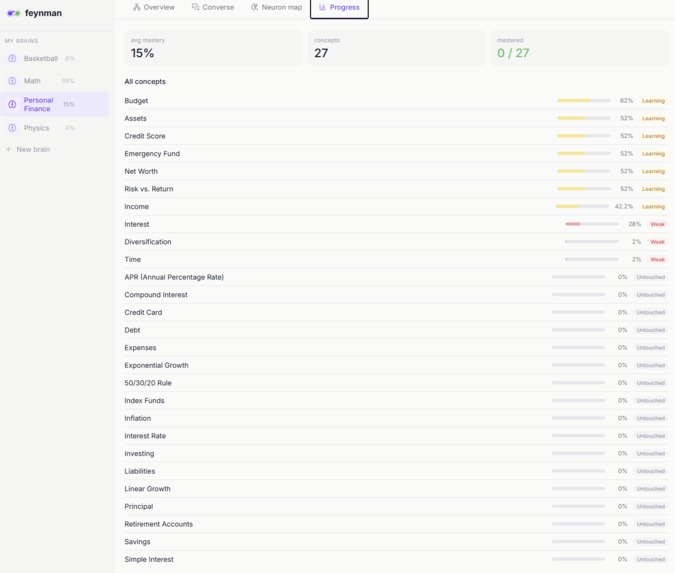Viewport: 675px width, 573px height.
Task: Open the Overview tab
Action: coord(154,7)
